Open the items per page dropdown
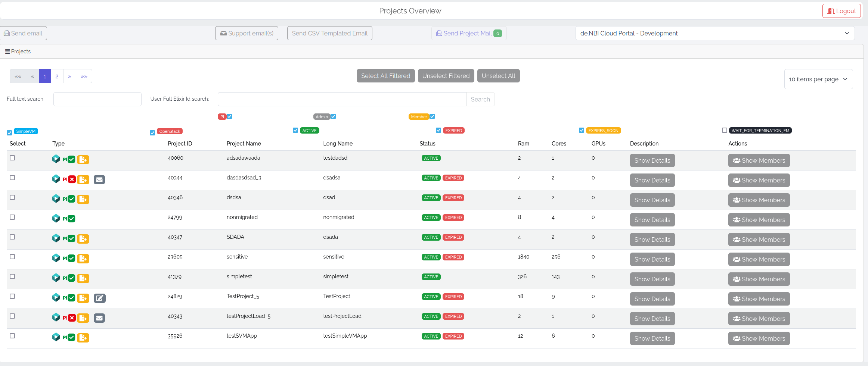The image size is (868, 366). (818, 79)
